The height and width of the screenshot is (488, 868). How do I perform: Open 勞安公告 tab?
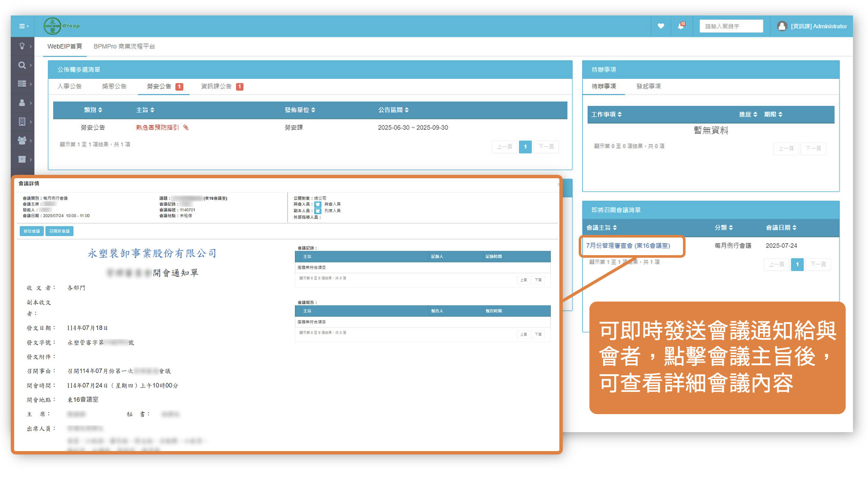164,86
